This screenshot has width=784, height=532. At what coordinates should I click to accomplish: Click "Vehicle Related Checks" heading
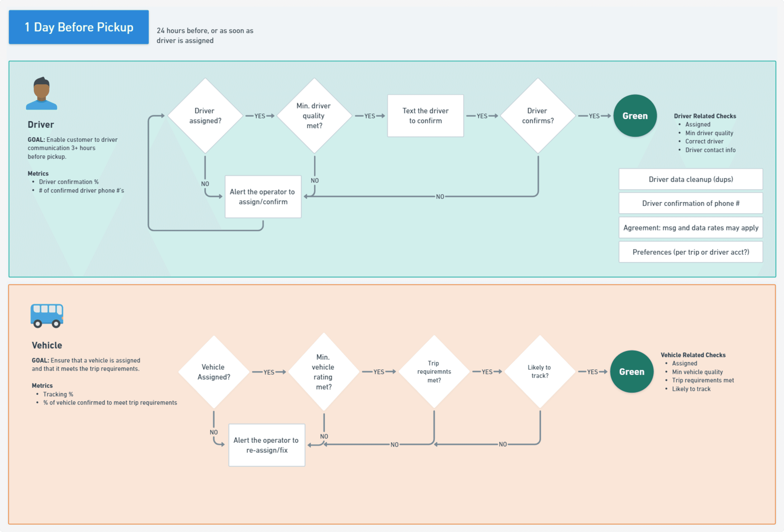[x=693, y=355]
